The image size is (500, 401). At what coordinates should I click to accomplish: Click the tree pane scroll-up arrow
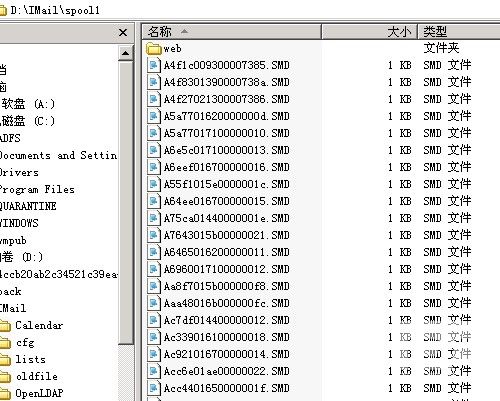click(126, 53)
